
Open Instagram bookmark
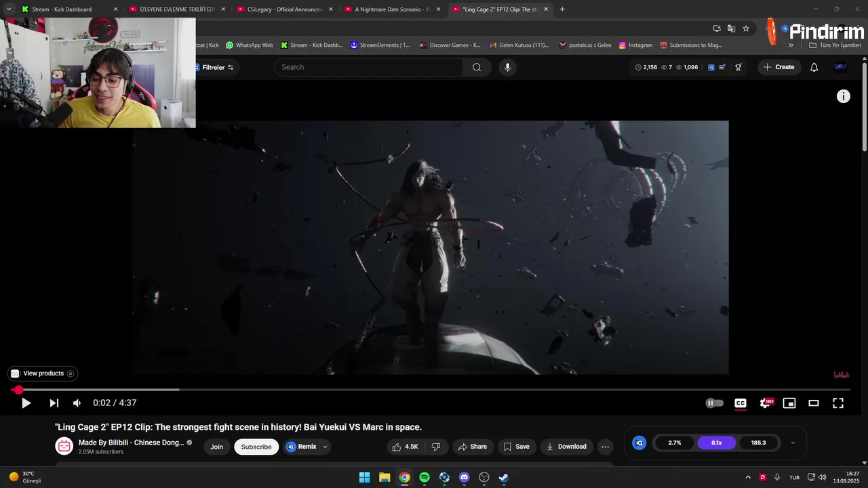635,45
